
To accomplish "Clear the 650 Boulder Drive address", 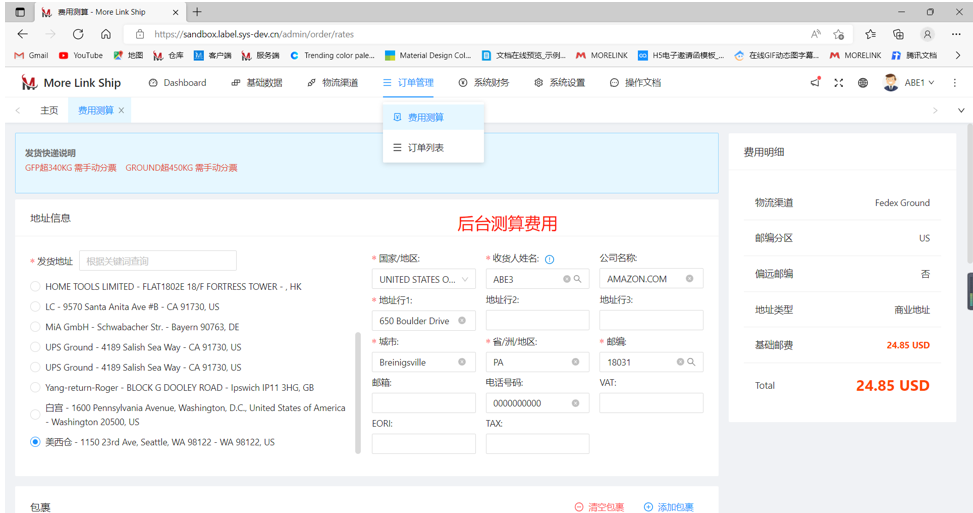I will pyautogui.click(x=462, y=321).
